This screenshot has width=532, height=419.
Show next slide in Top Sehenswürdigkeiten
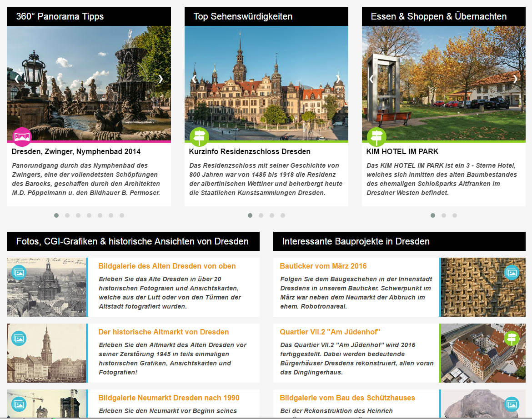click(x=338, y=79)
